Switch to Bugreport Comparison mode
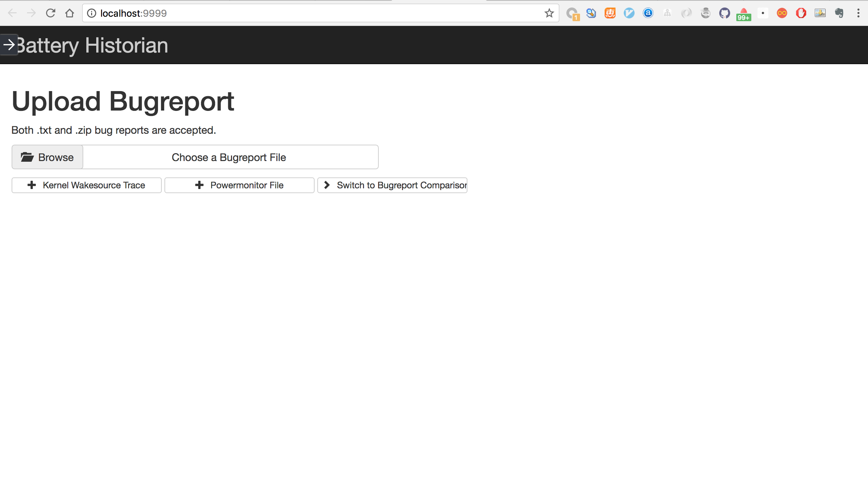The height and width of the screenshot is (492, 868). (x=392, y=185)
